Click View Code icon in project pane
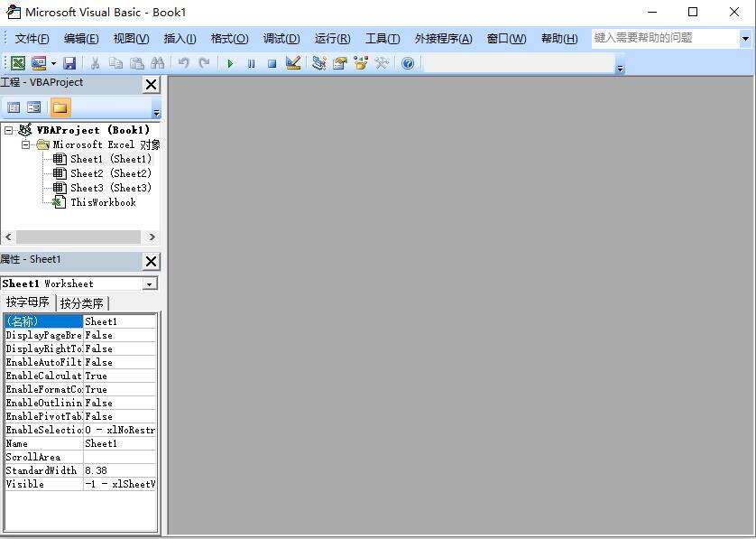The width and height of the screenshot is (756, 539). pos(14,107)
